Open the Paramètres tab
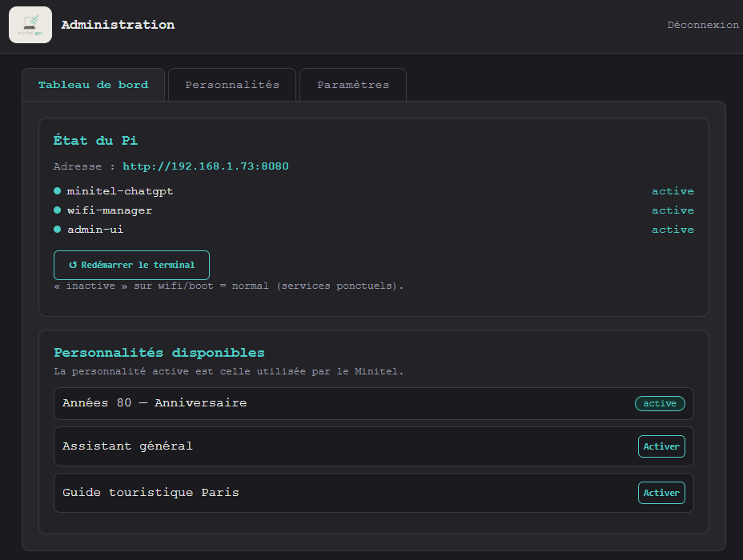743x560 pixels. 353,85
